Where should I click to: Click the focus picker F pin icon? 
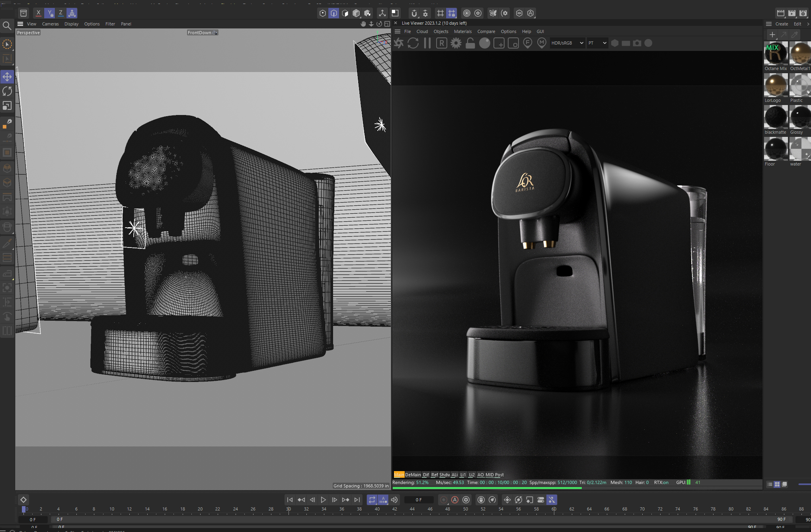[528, 43]
